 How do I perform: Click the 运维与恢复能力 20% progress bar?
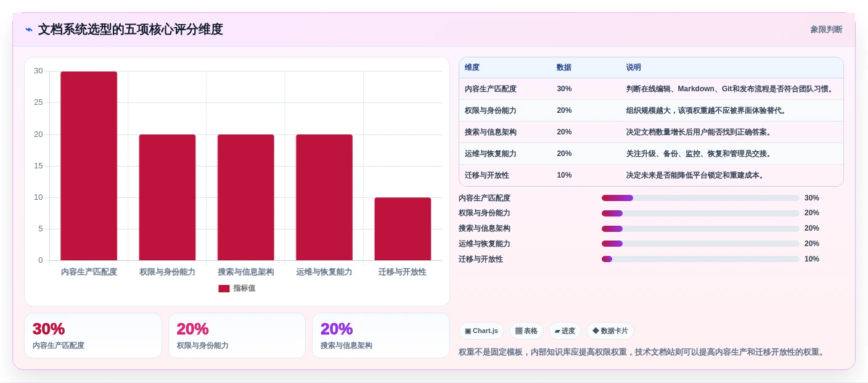[700, 244]
